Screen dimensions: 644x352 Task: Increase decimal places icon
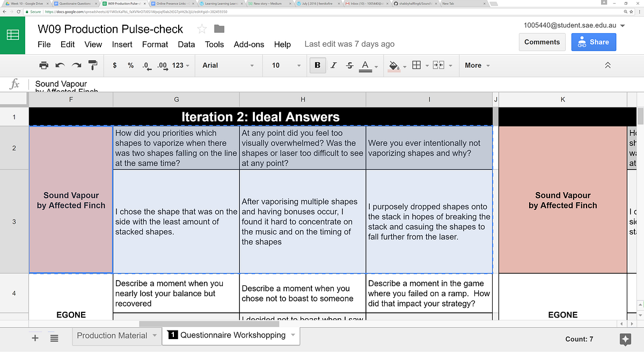[162, 65]
